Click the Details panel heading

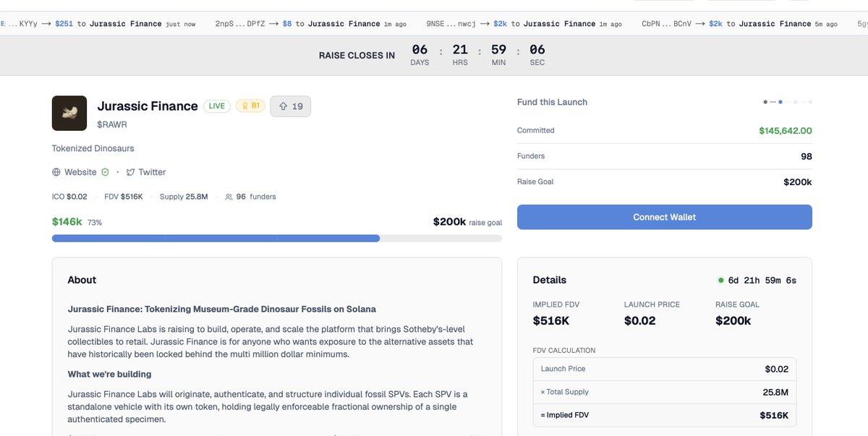click(550, 280)
